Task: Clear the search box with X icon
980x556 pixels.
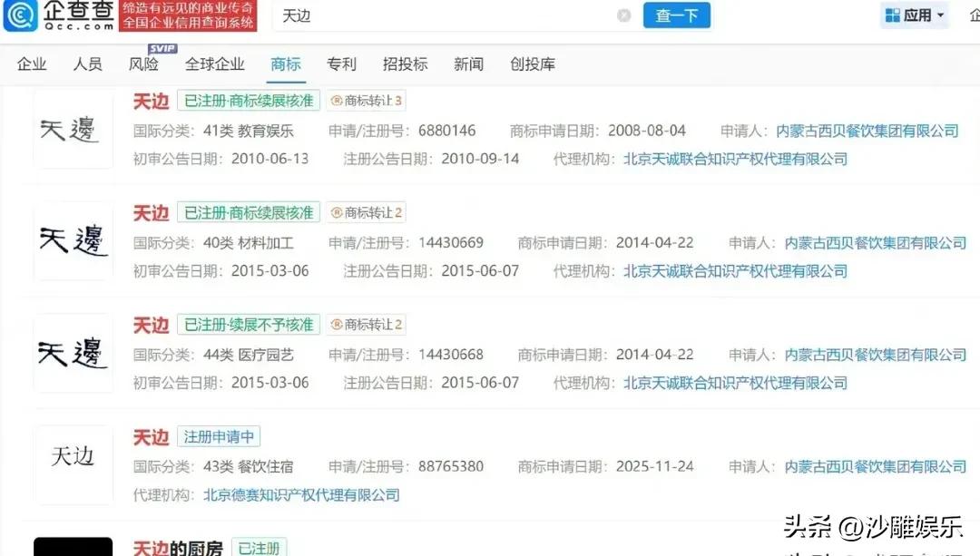Action: [623, 15]
